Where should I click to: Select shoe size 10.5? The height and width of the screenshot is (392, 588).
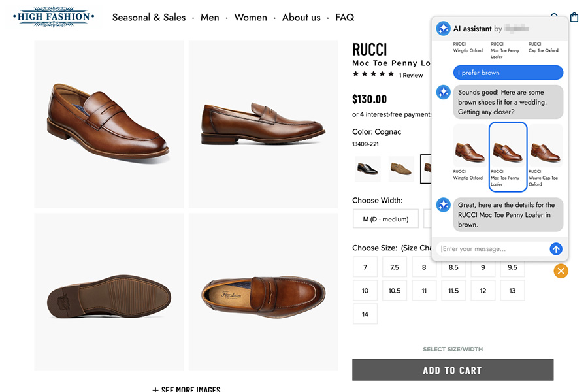pyautogui.click(x=395, y=291)
